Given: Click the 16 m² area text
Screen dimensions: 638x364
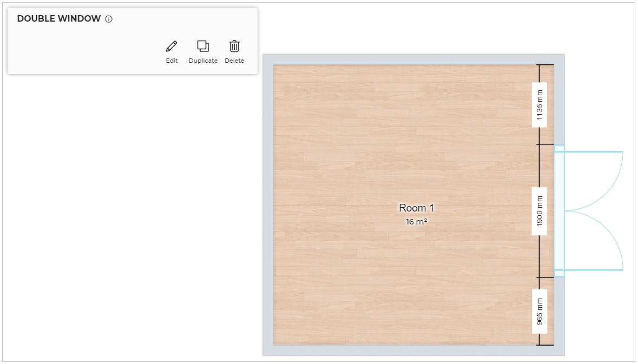Looking at the screenshot, I should pos(416,222).
